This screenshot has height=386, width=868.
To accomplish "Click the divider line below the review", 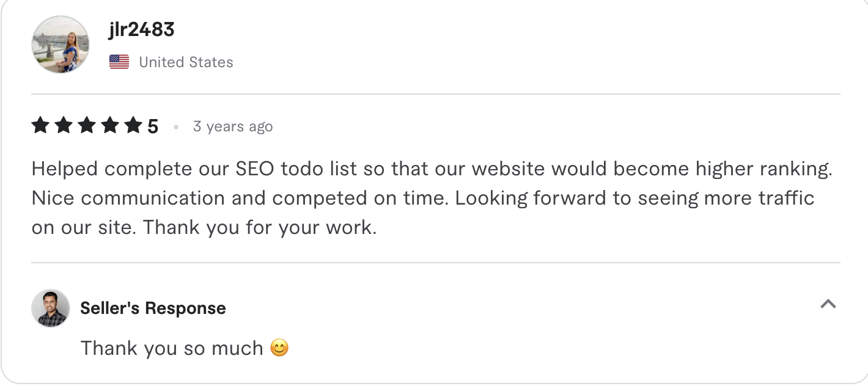I will (x=434, y=263).
